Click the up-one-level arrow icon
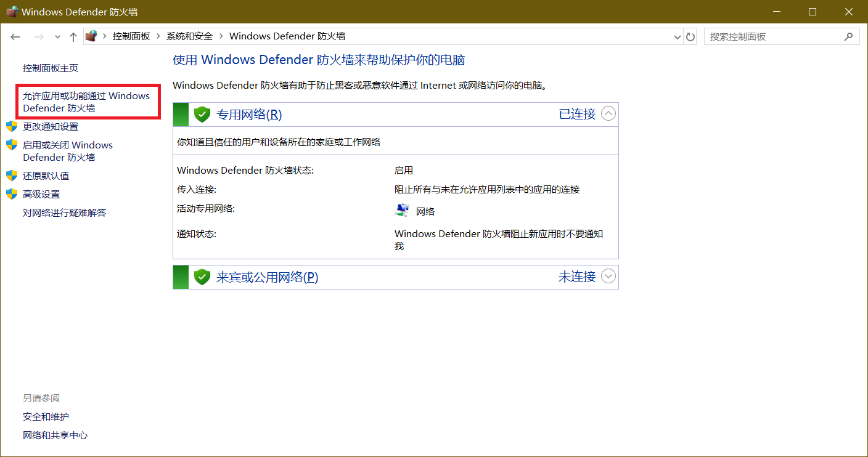868x457 pixels. click(x=73, y=37)
